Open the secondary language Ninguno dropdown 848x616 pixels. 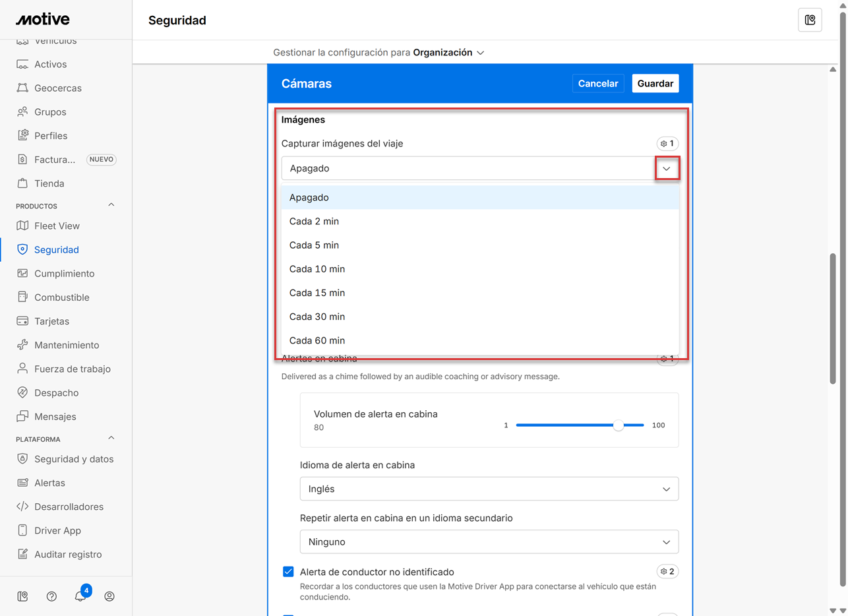click(x=489, y=541)
